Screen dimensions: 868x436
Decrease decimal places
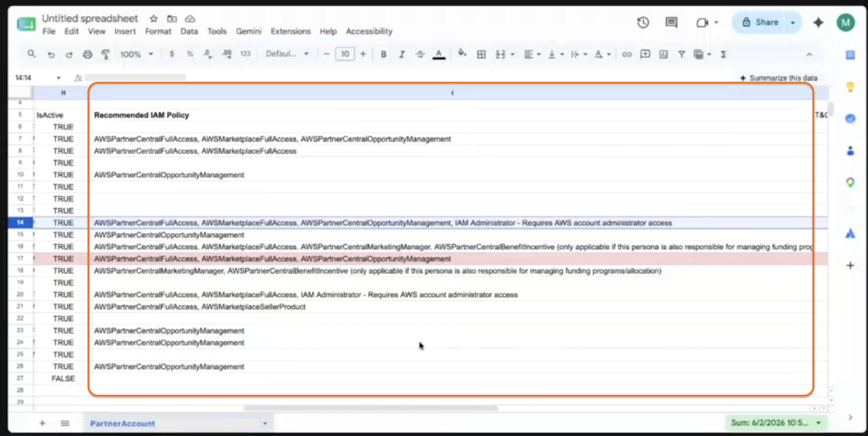(208, 54)
